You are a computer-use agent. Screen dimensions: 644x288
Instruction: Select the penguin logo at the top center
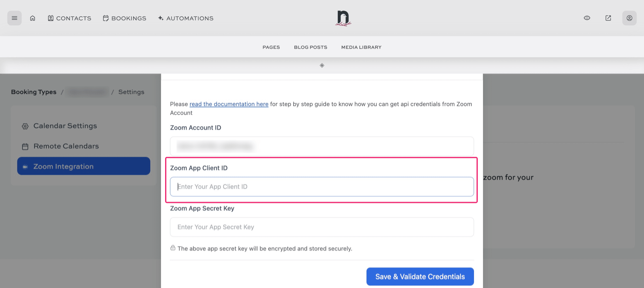coord(343,18)
